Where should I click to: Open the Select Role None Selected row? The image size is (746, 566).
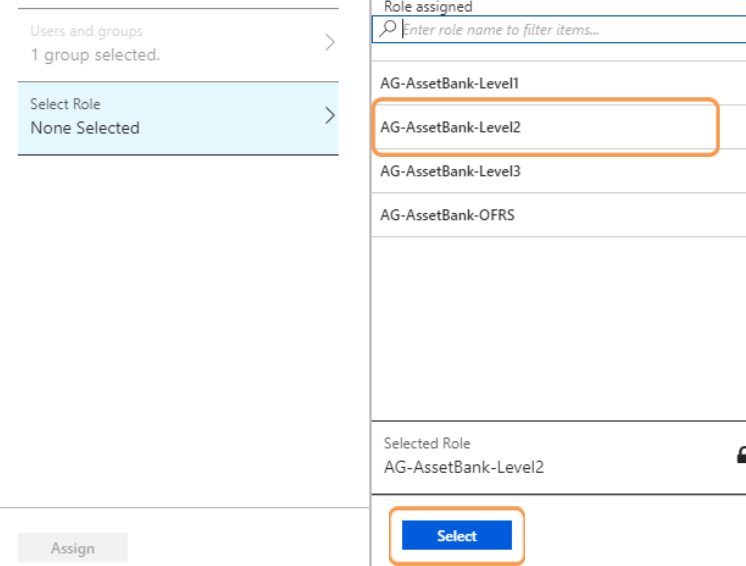178,118
